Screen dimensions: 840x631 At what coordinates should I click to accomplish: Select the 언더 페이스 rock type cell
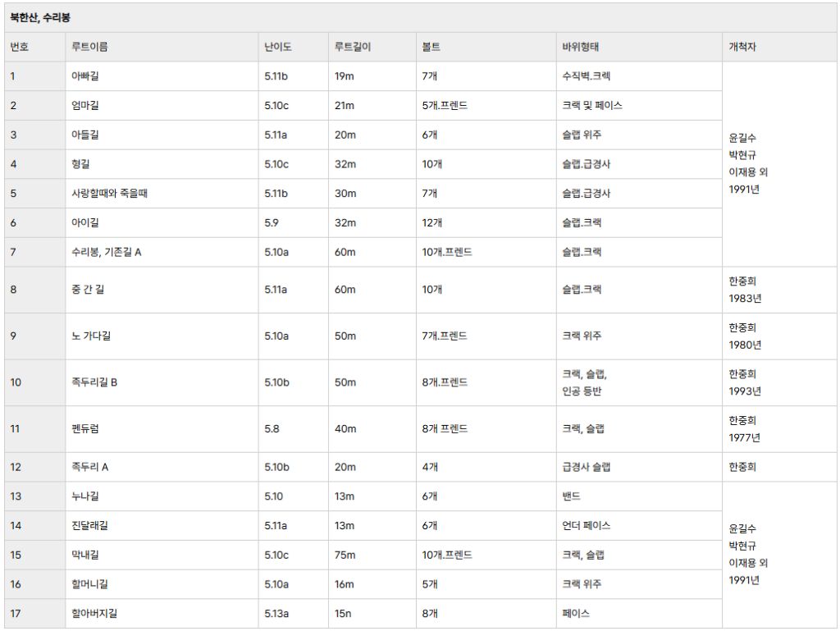coord(586,525)
